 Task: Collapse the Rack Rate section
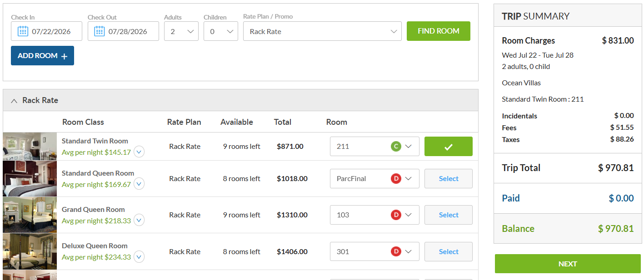click(14, 100)
